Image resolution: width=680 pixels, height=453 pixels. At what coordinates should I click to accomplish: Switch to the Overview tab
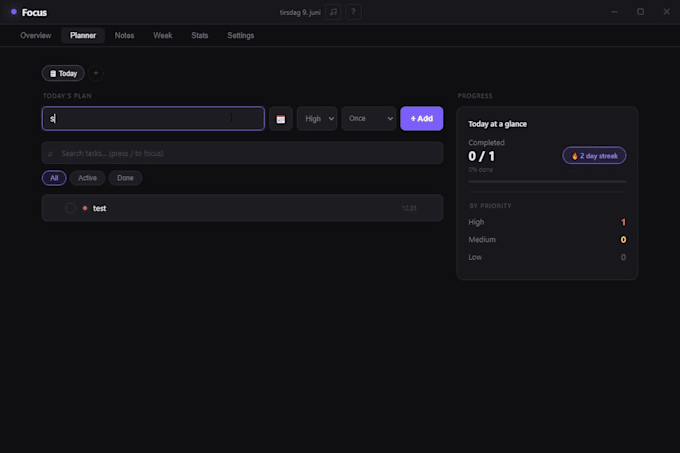[x=36, y=36]
